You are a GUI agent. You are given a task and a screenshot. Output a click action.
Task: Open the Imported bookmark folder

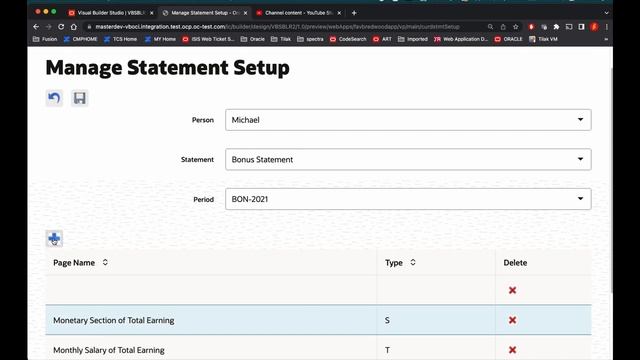pos(413,39)
